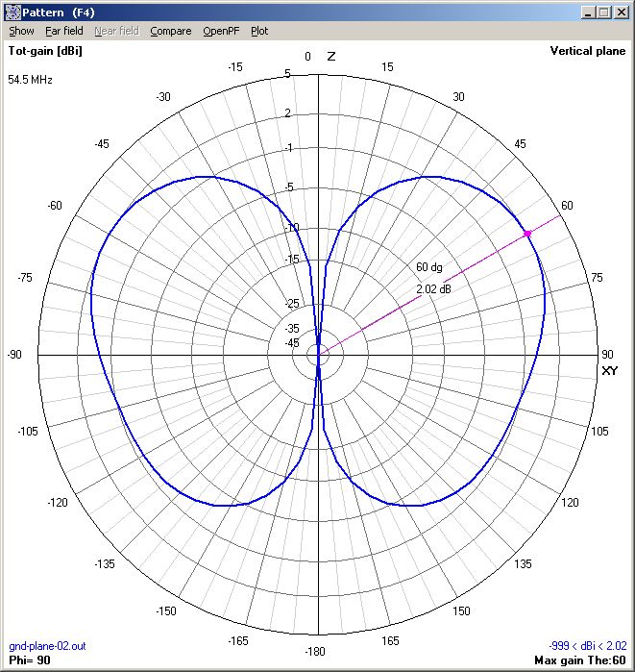Click the 2.02 dB gain label

(432, 288)
